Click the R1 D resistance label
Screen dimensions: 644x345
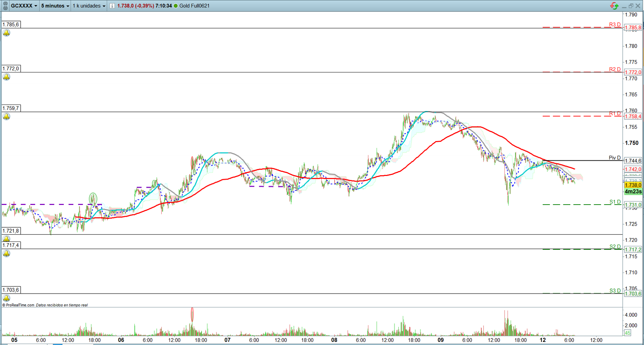point(615,114)
